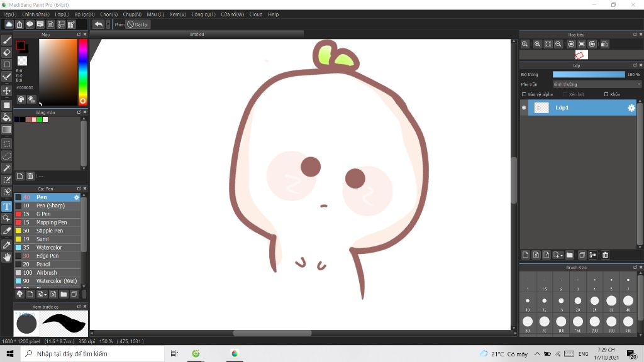Open notification center on taskbar
Image resolution: width=644 pixels, height=362 pixels.
[631, 354]
